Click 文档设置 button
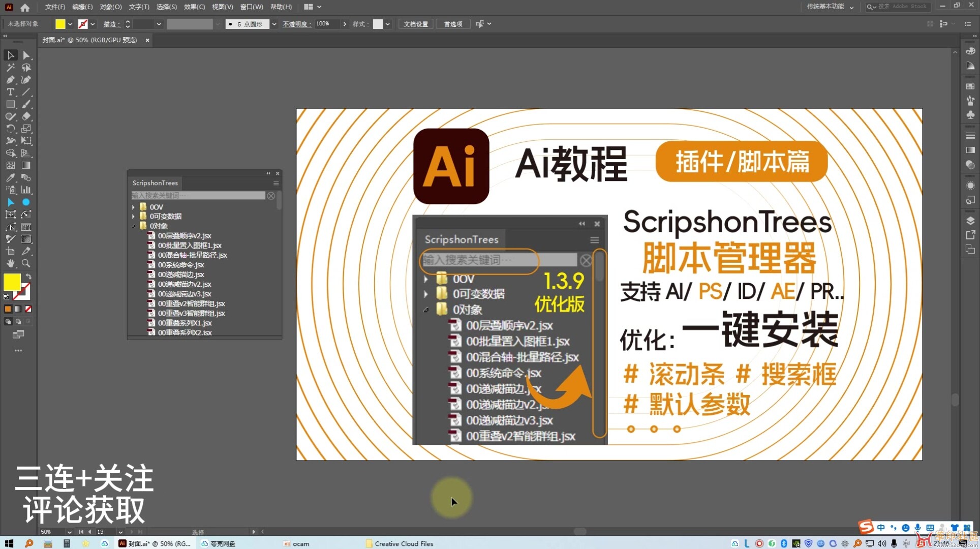This screenshot has height=549, width=980. [x=416, y=24]
